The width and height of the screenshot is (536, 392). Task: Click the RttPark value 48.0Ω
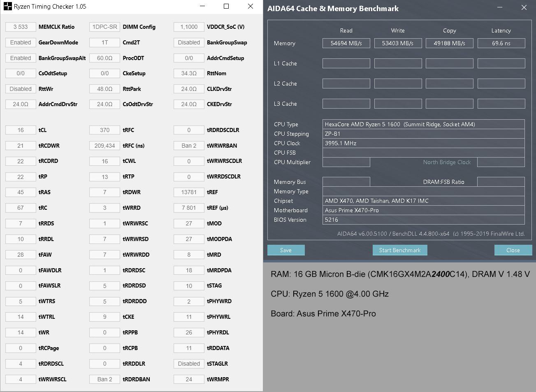point(104,89)
